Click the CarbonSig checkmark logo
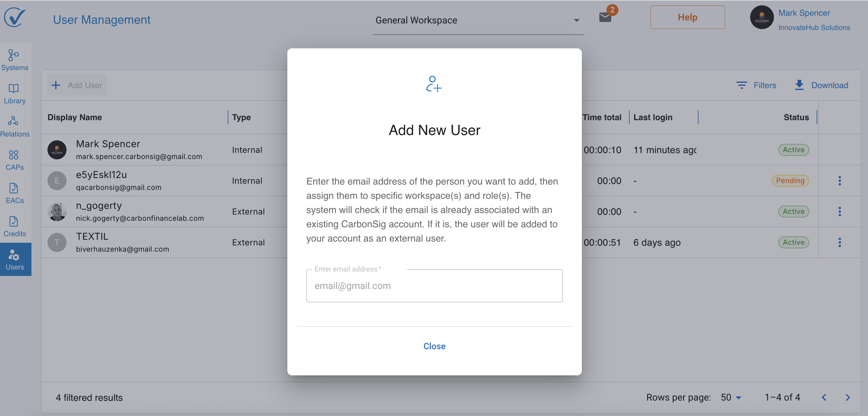This screenshot has height=416, width=868. click(x=15, y=17)
